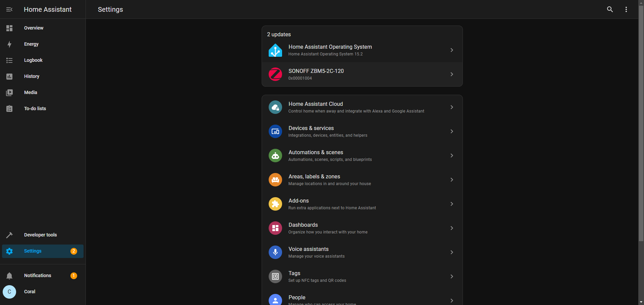Expand the SONOFF ZBM5-2C-120 update chevron
This screenshot has height=305, width=644.
(x=452, y=74)
